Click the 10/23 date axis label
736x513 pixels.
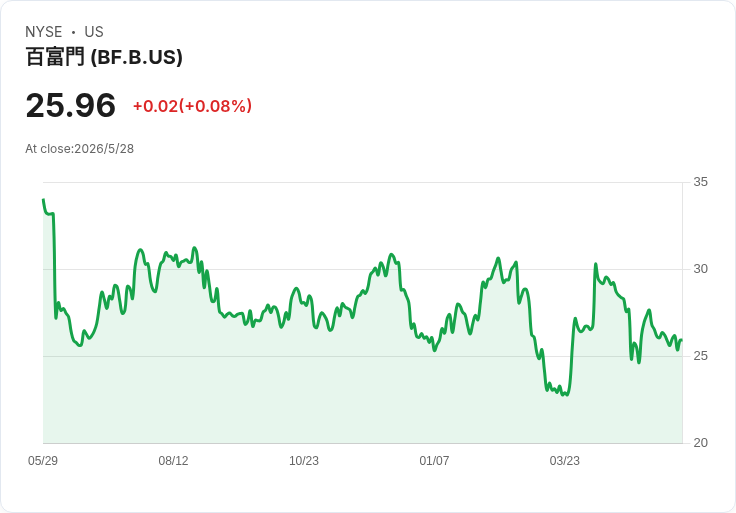(304, 460)
